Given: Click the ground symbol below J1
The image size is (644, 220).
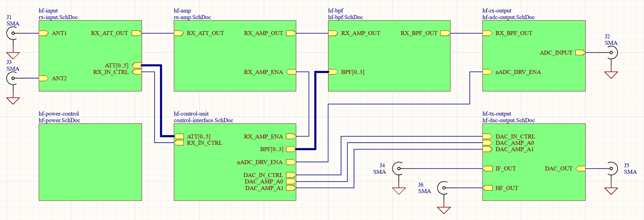Looking at the screenshot, I should (x=13, y=55).
